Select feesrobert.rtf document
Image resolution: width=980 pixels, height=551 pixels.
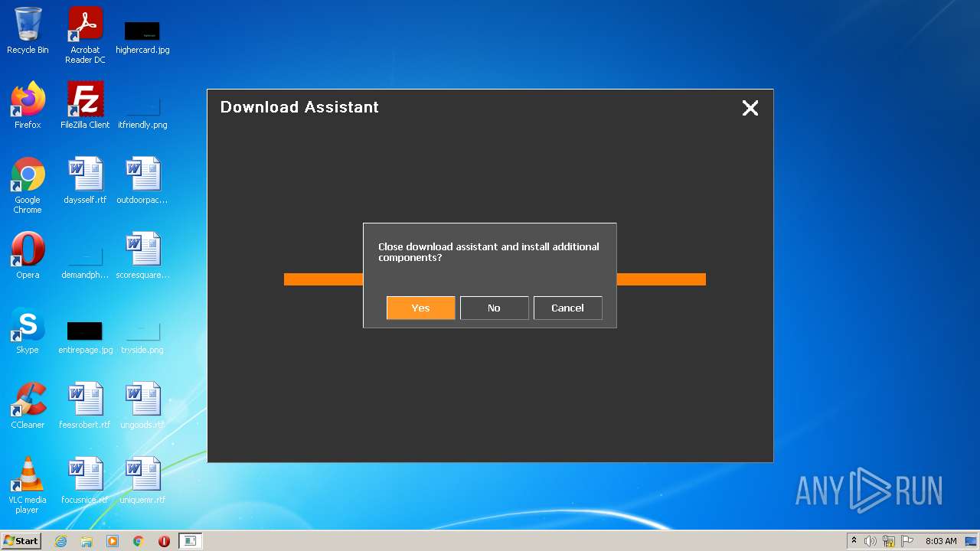(85, 406)
